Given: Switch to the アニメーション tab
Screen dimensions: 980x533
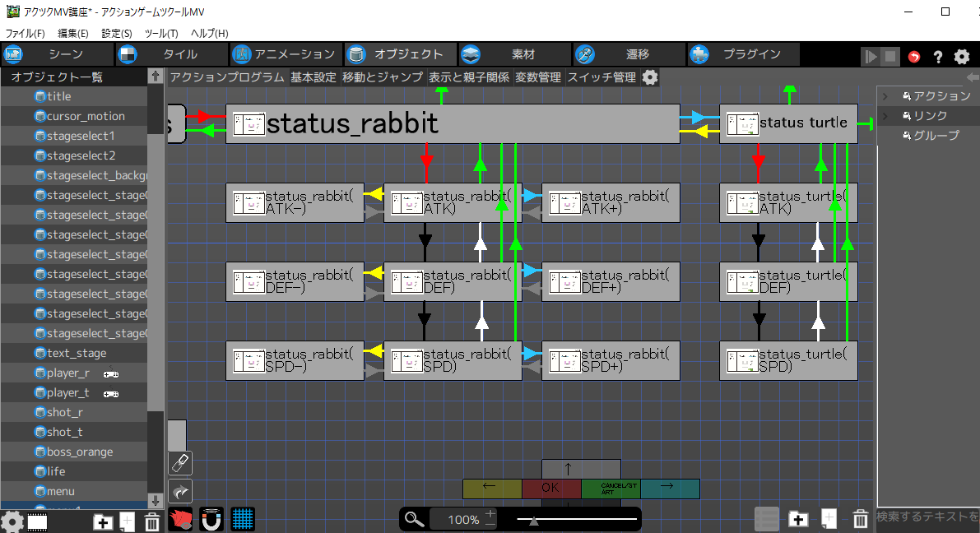Looking at the screenshot, I should 285,54.
